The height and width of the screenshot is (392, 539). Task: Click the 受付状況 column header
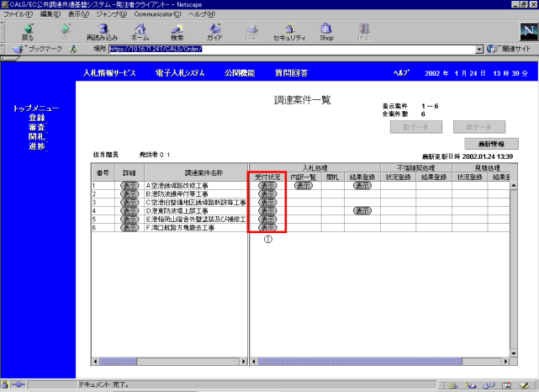[x=267, y=177]
